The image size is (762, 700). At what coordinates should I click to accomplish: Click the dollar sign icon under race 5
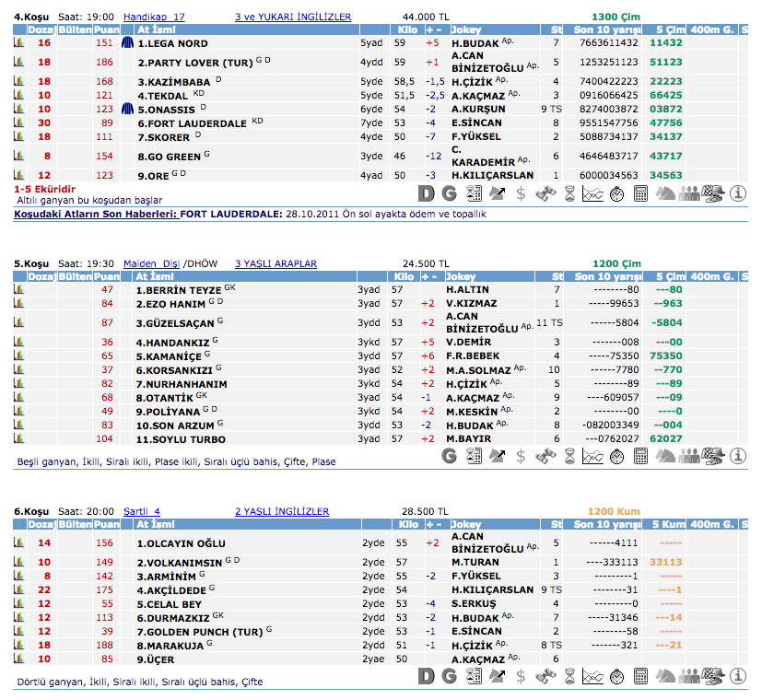522,455
